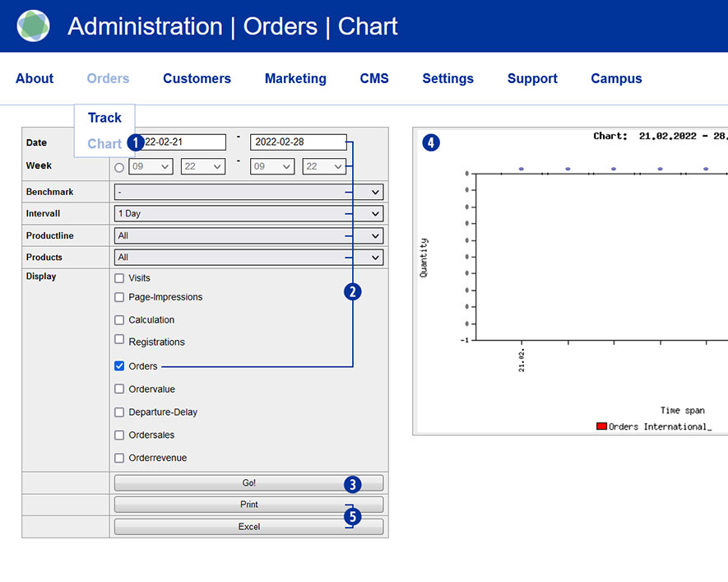The image size is (728, 582).
Task: Expand the Intervall dropdown showing 1 Day
Action: pos(248,214)
